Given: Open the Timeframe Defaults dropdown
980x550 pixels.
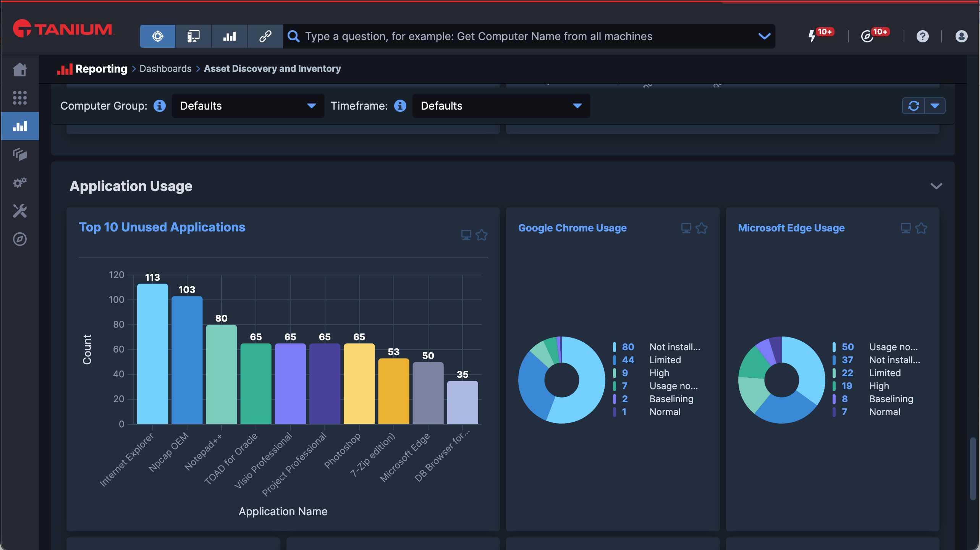Looking at the screenshot, I should point(501,106).
